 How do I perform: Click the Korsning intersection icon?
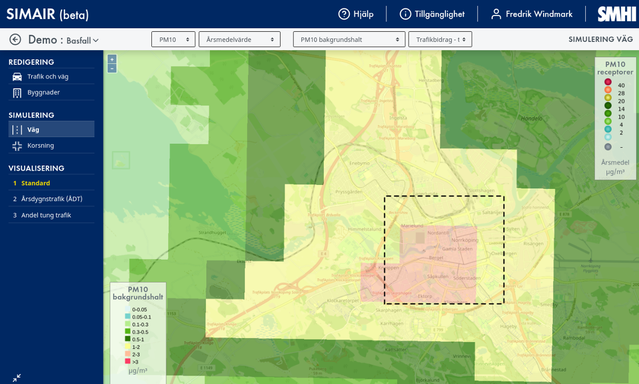(17, 146)
